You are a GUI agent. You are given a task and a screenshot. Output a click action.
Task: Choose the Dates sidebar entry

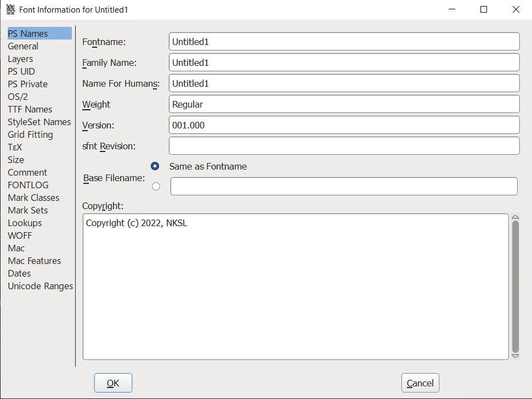19,273
